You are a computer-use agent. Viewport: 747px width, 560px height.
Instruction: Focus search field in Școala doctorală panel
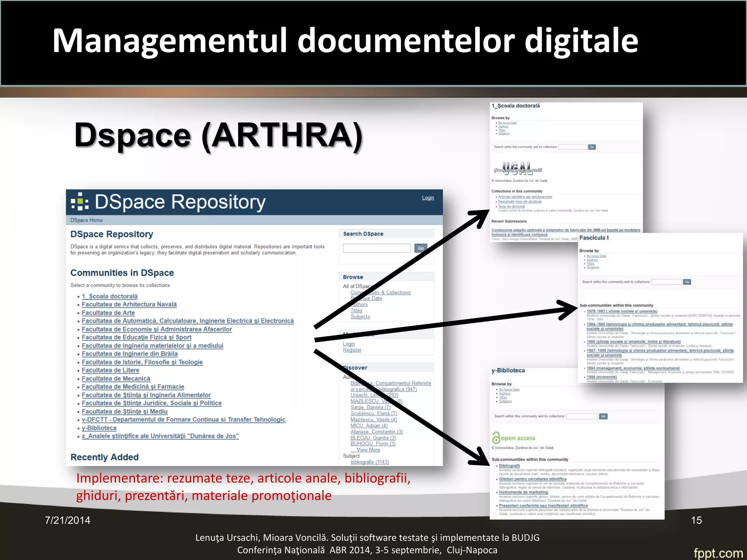(573, 147)
